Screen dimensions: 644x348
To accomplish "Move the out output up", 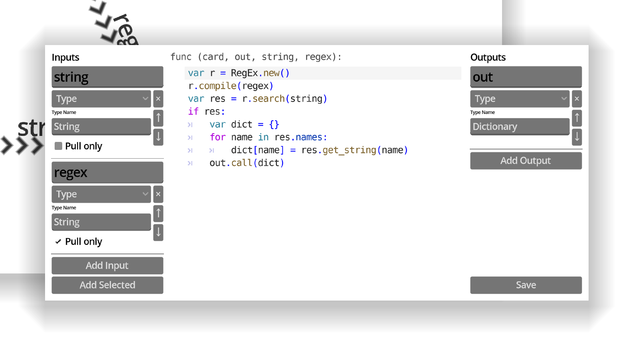I will tap(577, 118).
